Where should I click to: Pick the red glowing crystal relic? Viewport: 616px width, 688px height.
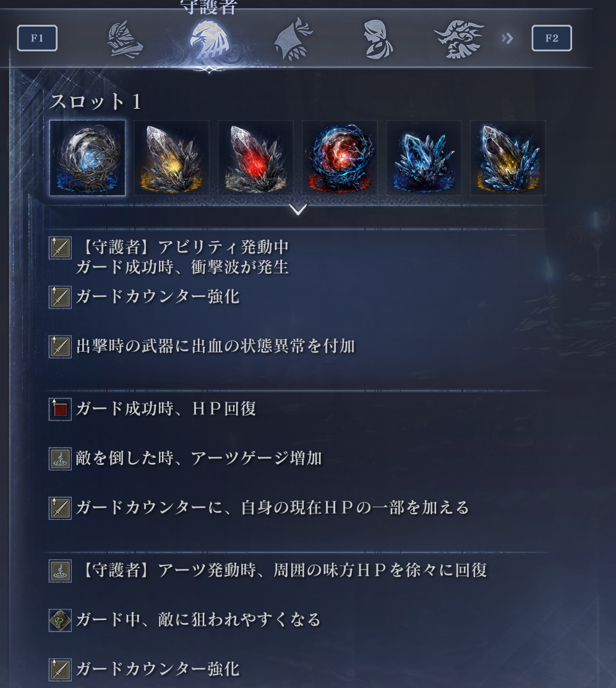point(255,158)
